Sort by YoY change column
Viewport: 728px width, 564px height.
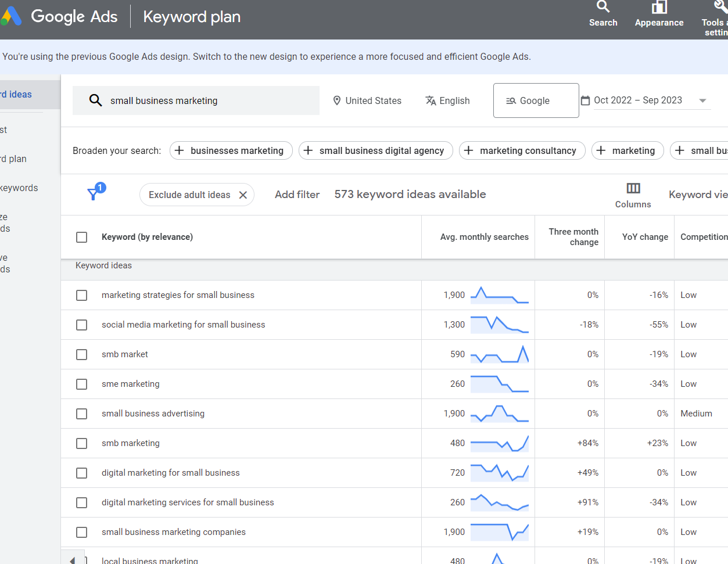[645, 237]
